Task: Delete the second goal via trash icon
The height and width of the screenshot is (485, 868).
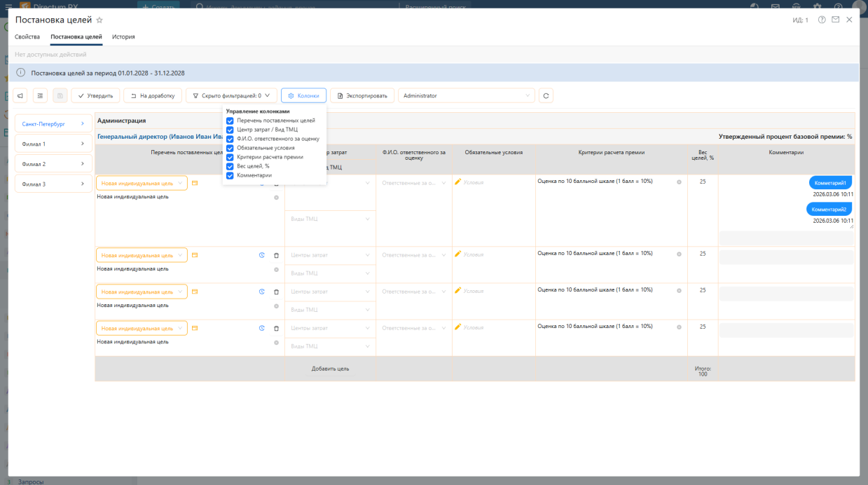Action: [276, 256]
